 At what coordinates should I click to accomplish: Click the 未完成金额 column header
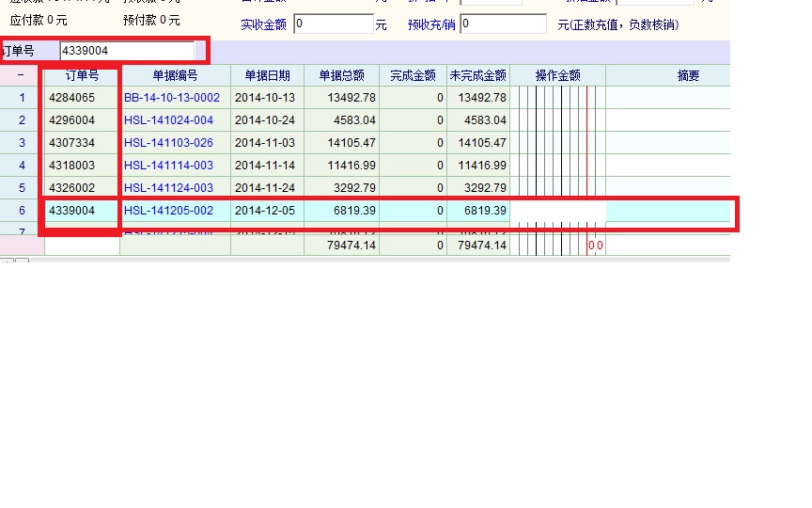tap(477, 75)
